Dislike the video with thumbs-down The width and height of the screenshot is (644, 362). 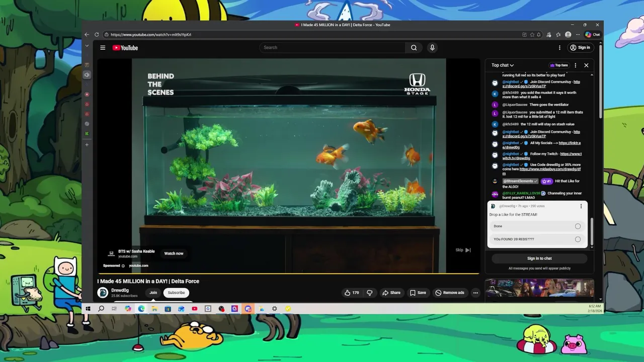coord(370,293)
